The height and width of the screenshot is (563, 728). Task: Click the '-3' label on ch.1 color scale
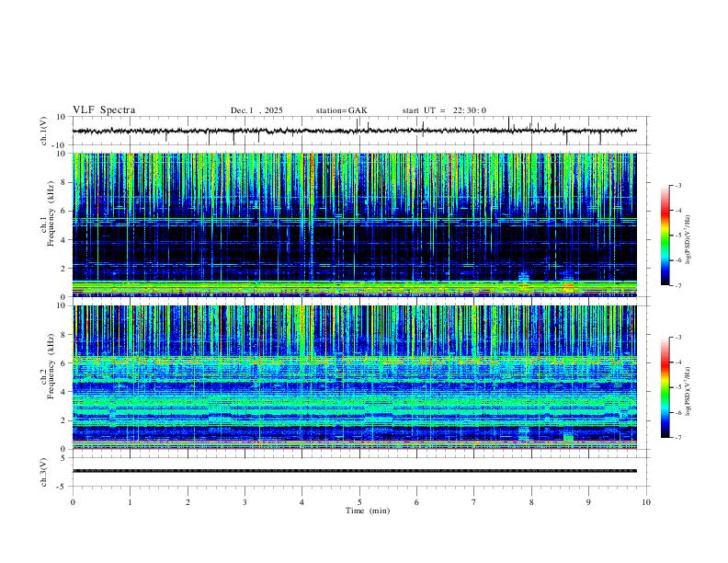click(x=677, y=185)
